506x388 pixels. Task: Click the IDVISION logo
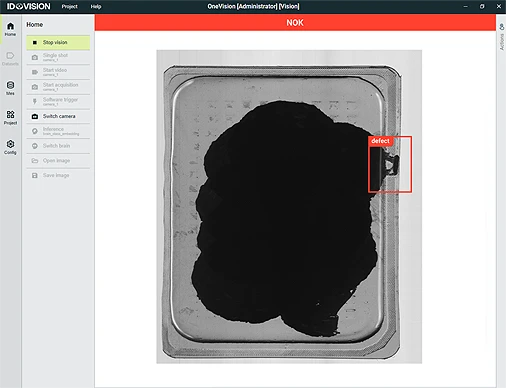point(29,6)
